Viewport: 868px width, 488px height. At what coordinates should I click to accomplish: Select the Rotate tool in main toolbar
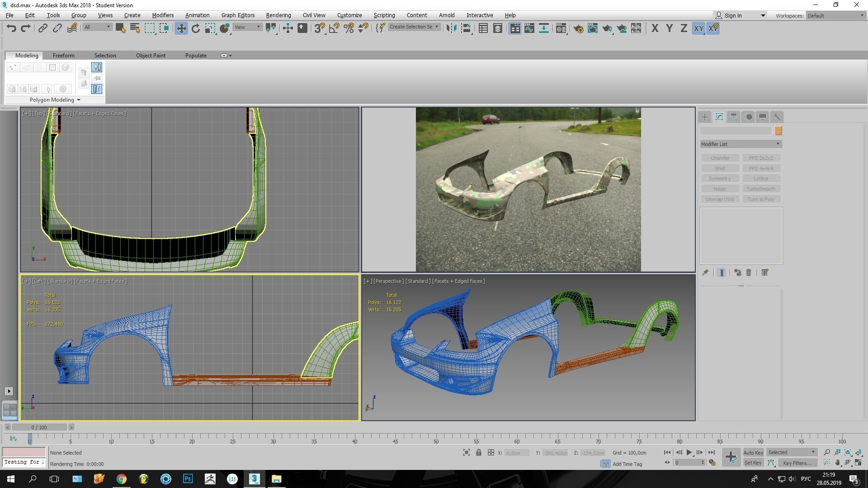pos(195,28)
